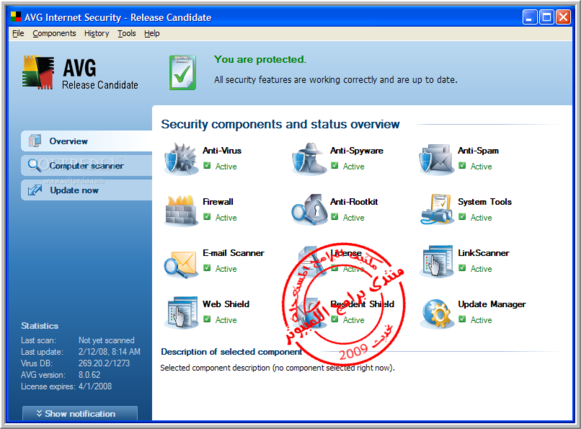The image size is (581, 429).
Task: Click 'Description of selected component' heading
Action: point(232,352)
